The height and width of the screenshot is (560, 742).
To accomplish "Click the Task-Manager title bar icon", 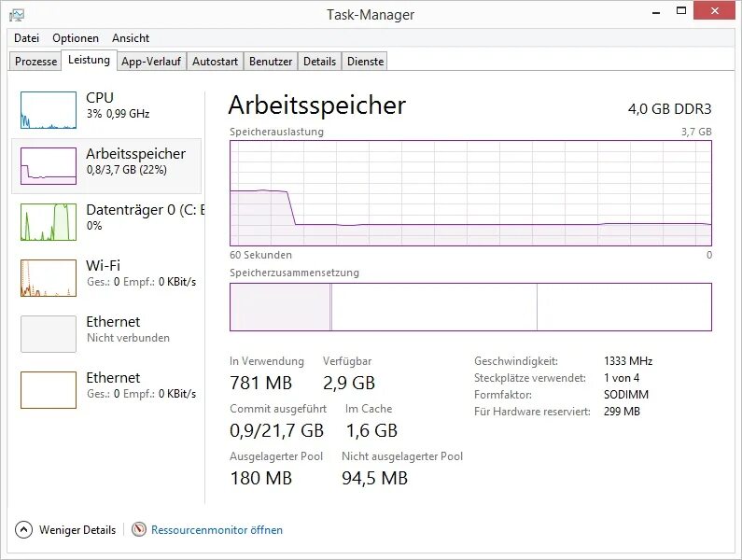I will click(17, 14).
